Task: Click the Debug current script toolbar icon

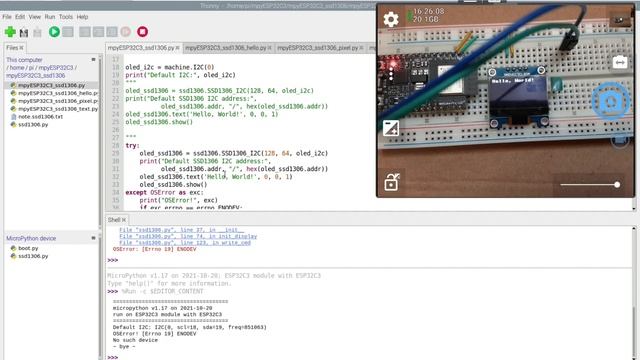Action: [x=68, y=32]
